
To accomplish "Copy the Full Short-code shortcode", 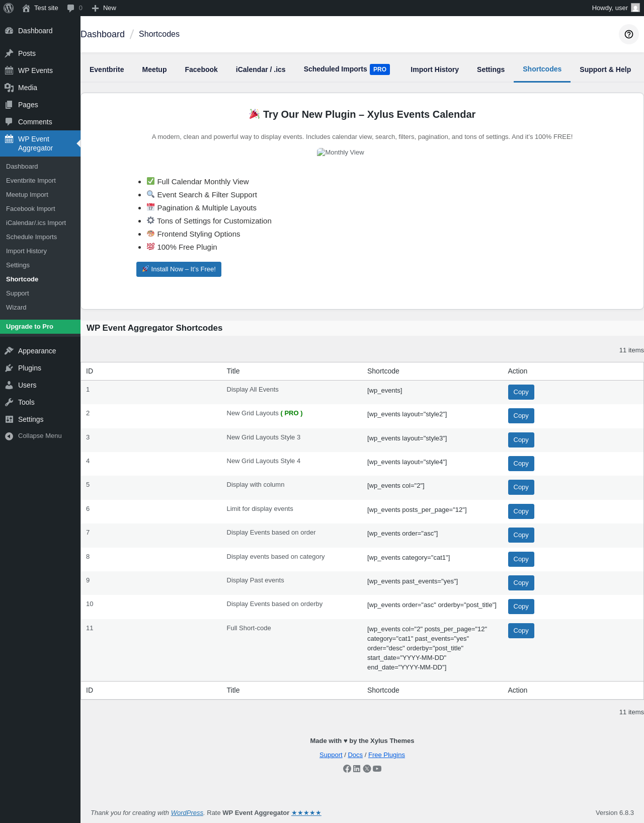I will [521, 631].
